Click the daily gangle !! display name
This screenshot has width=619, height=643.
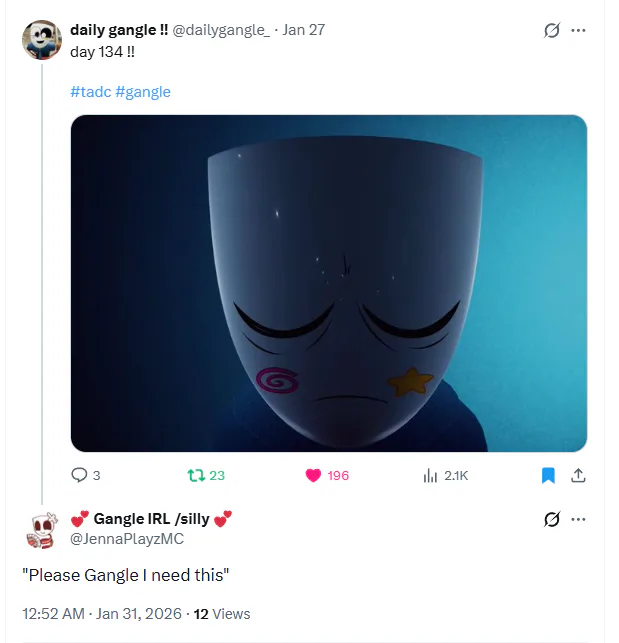[x=119, y=30]
